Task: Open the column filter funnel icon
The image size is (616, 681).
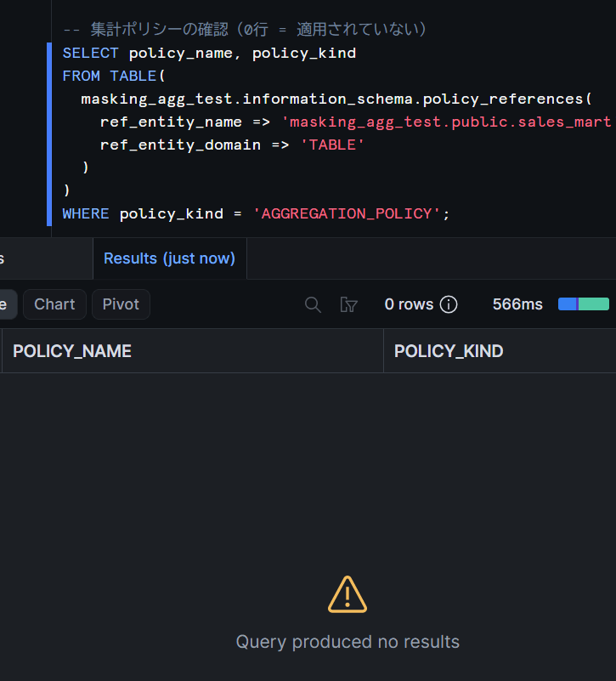Action: point(348,304)
